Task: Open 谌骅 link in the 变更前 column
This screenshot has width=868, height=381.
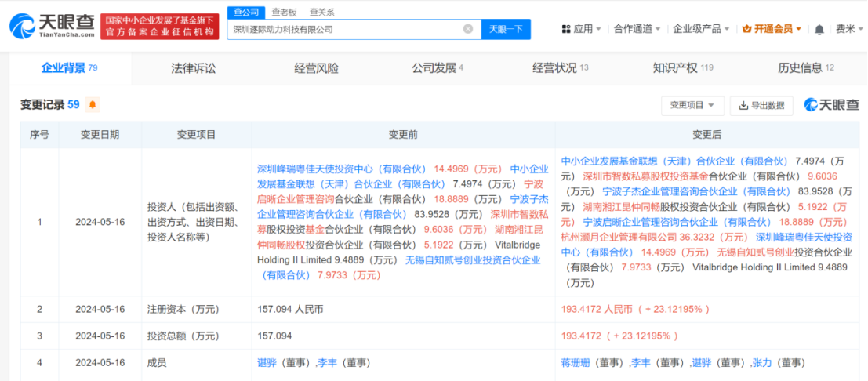Action: point(267,363)
